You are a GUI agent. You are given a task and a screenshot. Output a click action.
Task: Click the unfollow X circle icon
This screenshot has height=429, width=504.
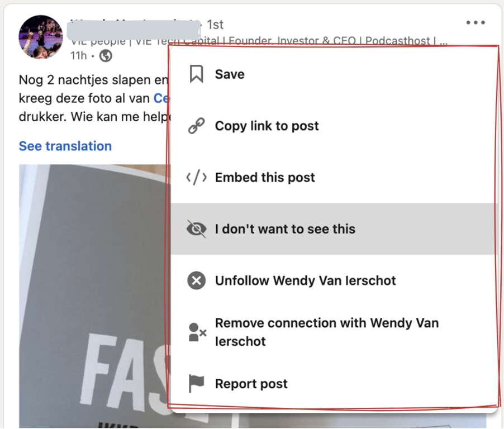point(196,280)
